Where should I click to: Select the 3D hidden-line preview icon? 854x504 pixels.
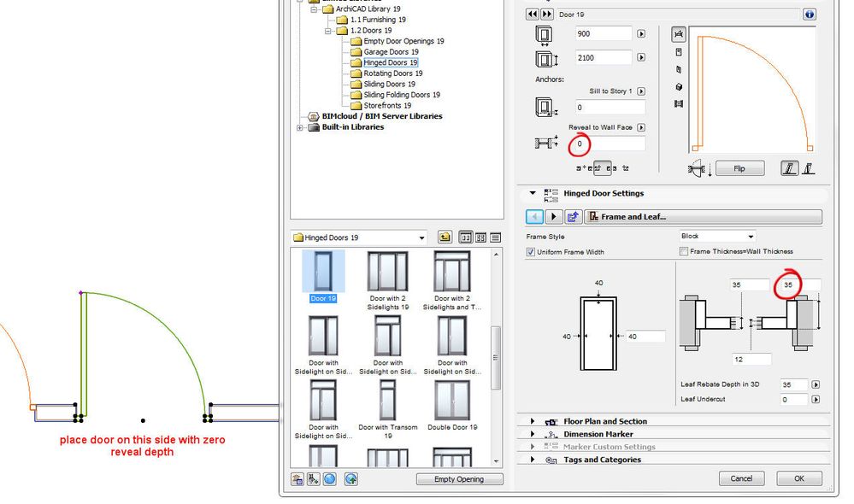point(679,69)
